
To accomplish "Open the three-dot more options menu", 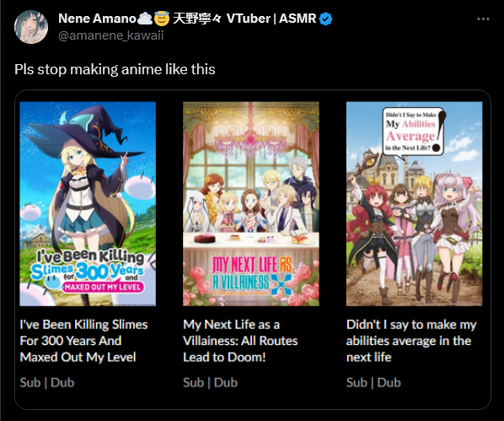I will (x=483, y=19).
